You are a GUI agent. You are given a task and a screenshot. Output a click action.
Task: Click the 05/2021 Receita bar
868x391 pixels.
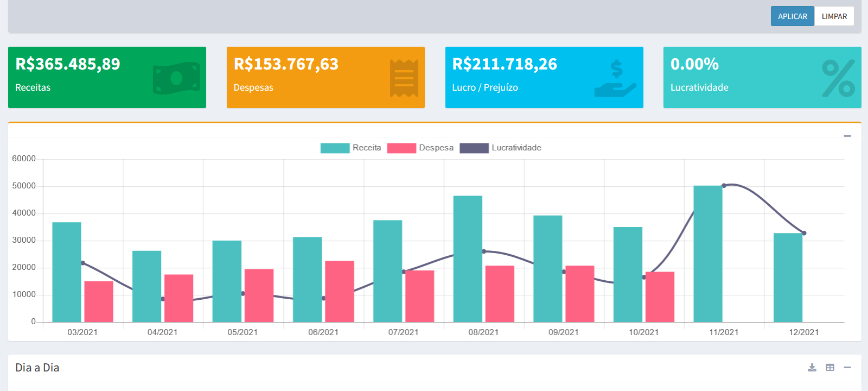pyautogui.click(x=227, y=281)
